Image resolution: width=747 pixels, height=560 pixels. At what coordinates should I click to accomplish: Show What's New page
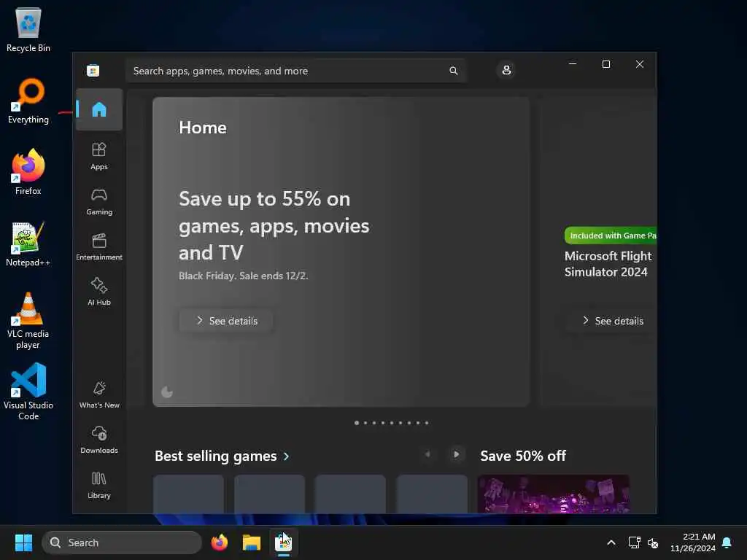pos(99,394)
